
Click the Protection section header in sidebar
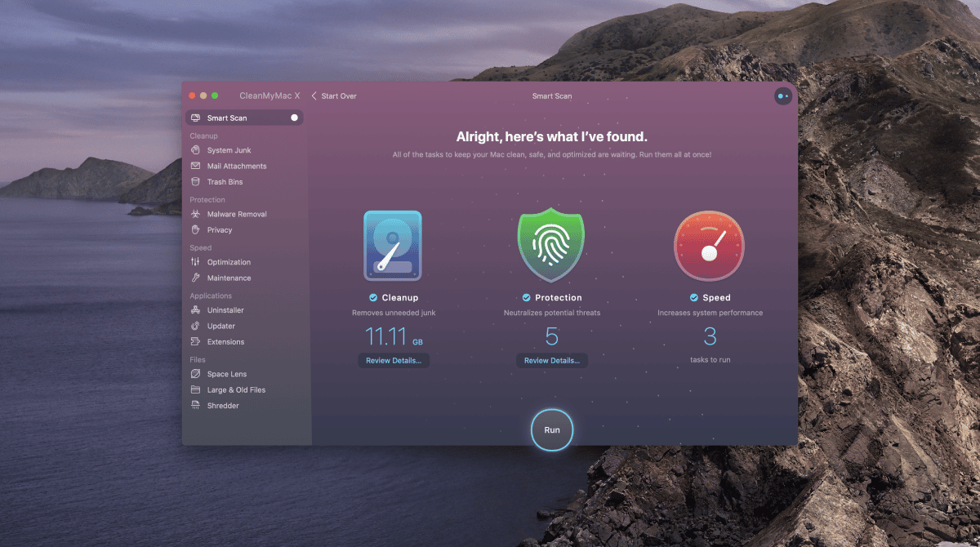pyautogui.click(x=207, y=200)
